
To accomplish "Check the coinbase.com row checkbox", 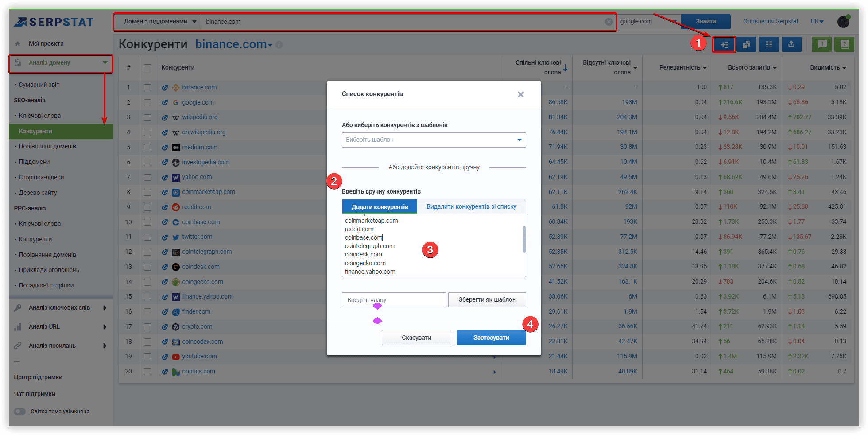I will pyautogui.click(x=147, y=222).
